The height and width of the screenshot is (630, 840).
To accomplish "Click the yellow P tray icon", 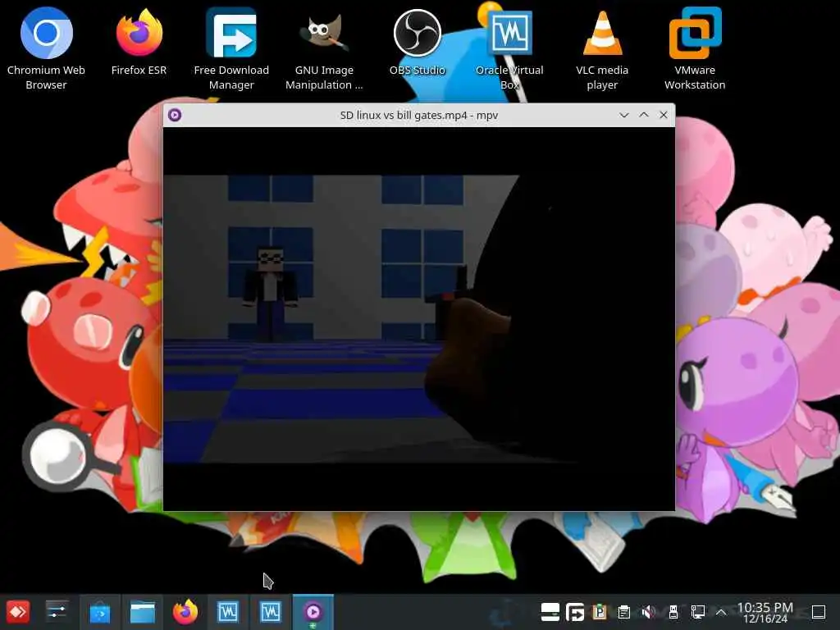I will [600, 612].
